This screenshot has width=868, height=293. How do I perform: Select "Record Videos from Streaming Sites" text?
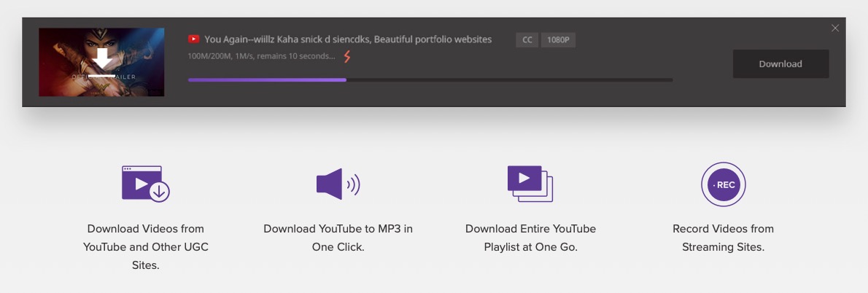click(x=723, y=238)
